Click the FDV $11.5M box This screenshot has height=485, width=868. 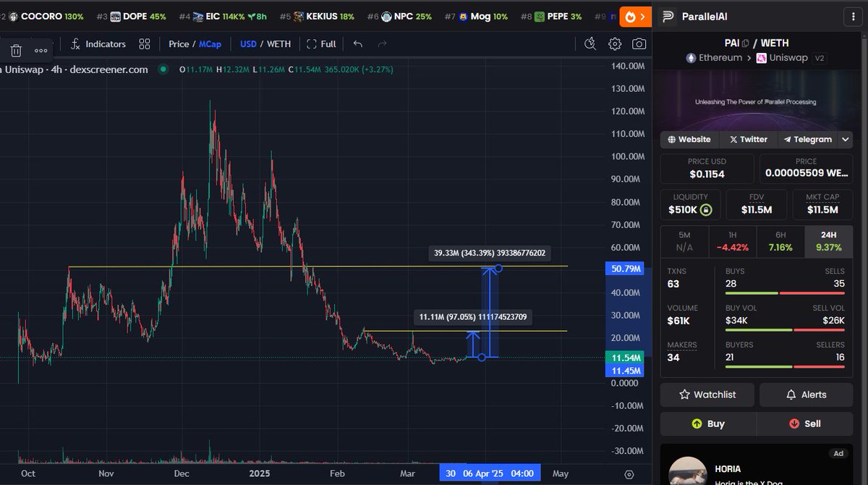(x=756, y=204)
